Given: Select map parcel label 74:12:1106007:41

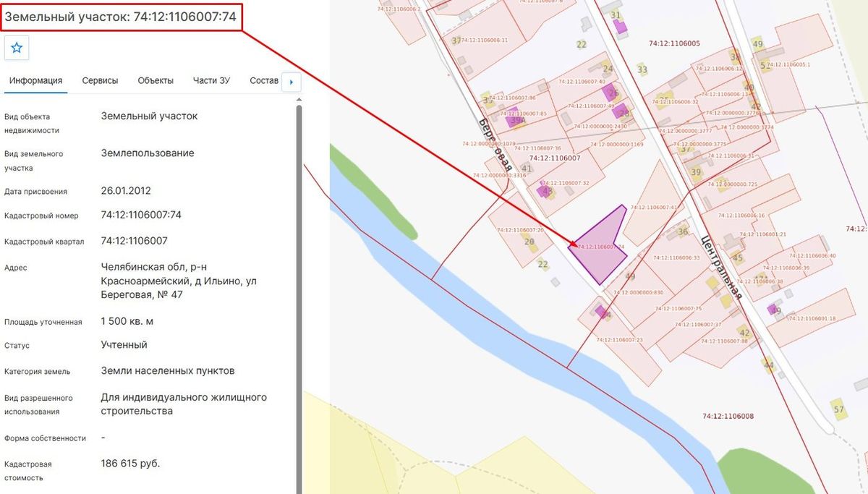Looking at the screenshot, I should (x=655, y=208).
